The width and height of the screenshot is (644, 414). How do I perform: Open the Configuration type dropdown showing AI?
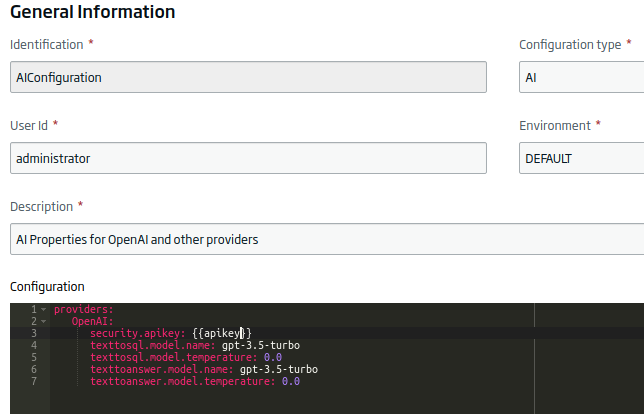[582, 77]
